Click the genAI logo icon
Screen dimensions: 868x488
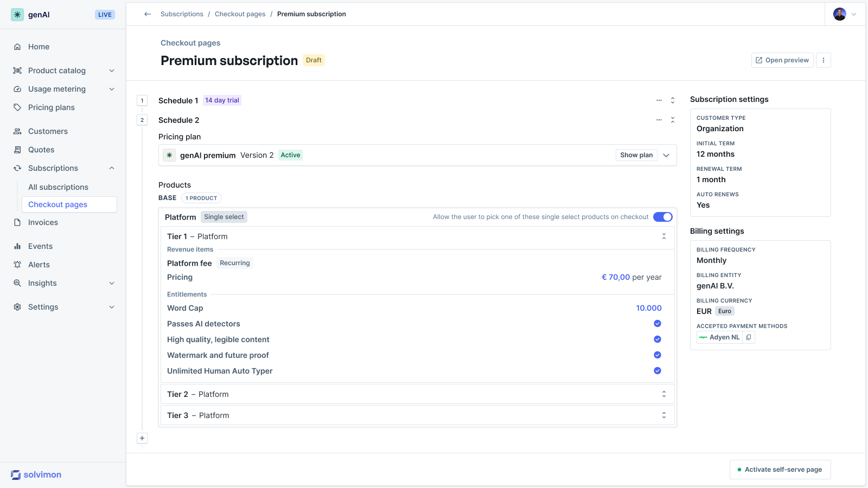17,15
